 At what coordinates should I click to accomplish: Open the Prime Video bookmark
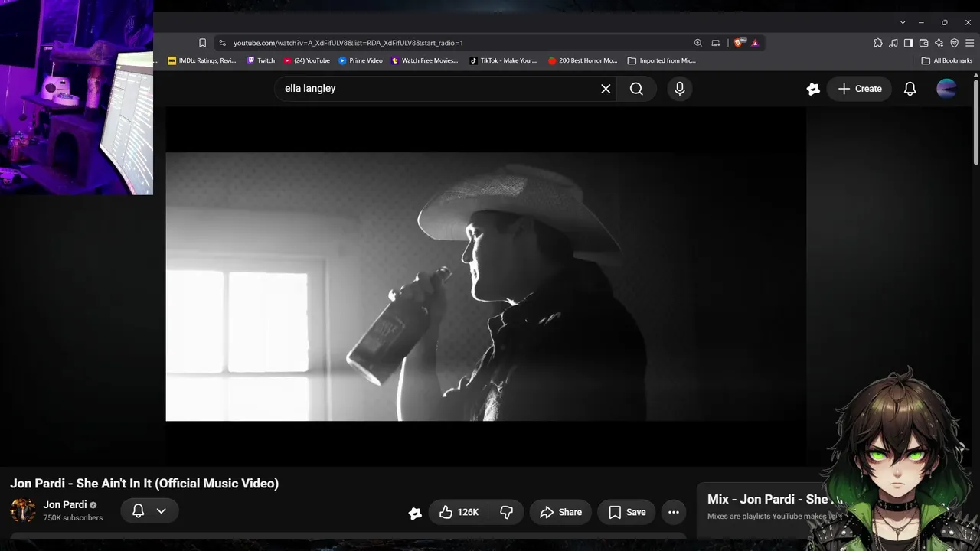pyautogui.click(x=361, y=60)
